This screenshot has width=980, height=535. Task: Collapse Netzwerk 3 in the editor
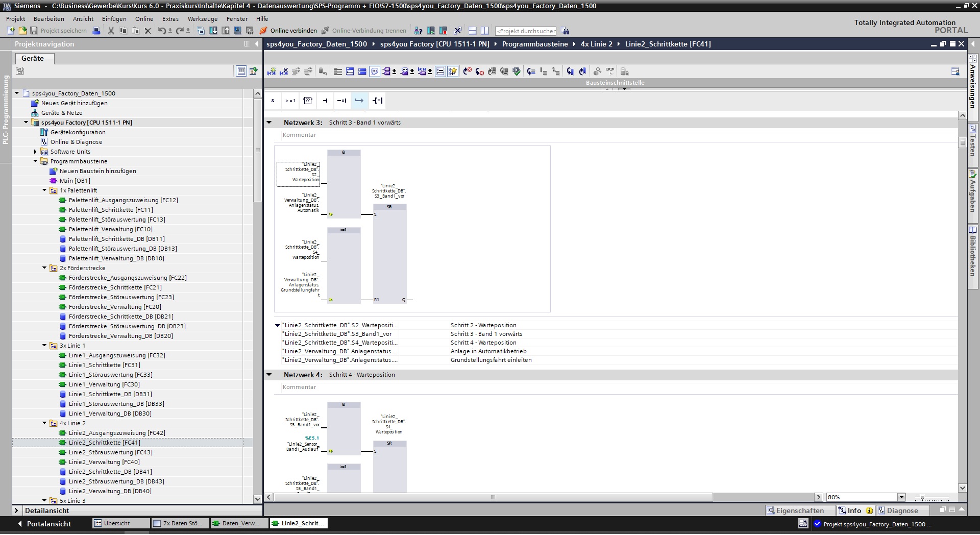pyautogui.click(x=269, y=123)
